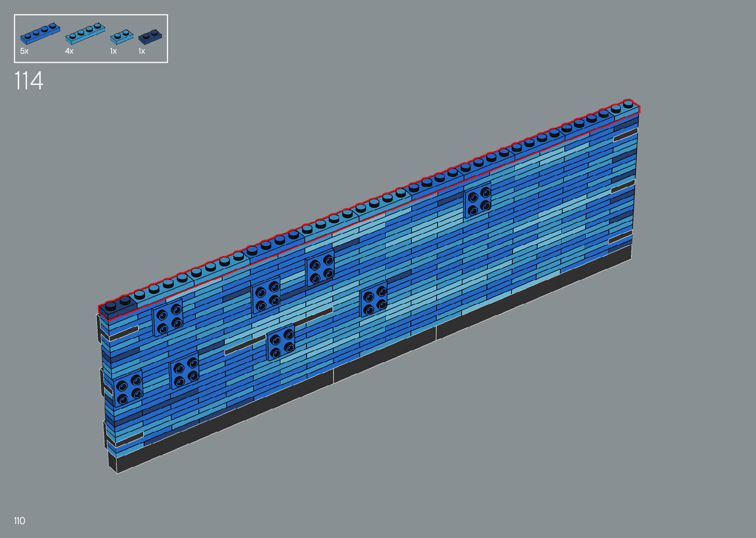Click the blue 1x4 plate in parts list
The width and height of the screenshot is (756, 538).
40,33
